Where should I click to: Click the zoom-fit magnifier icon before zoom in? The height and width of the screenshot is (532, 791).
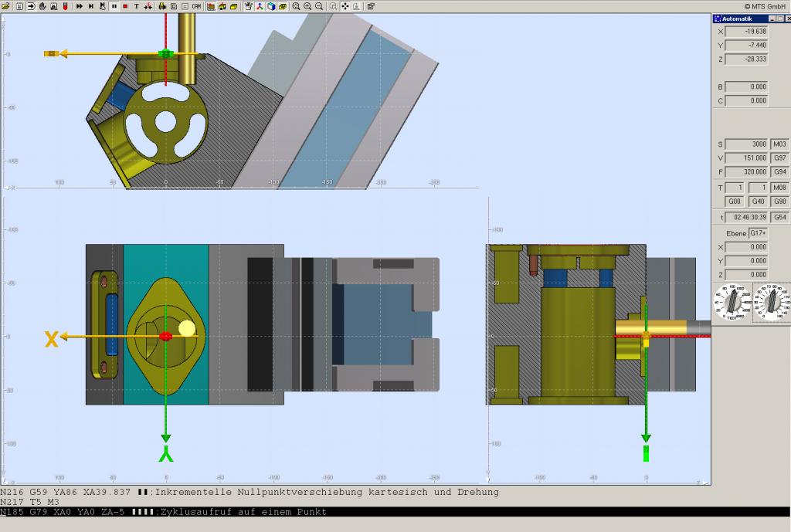tap(296, 6)
